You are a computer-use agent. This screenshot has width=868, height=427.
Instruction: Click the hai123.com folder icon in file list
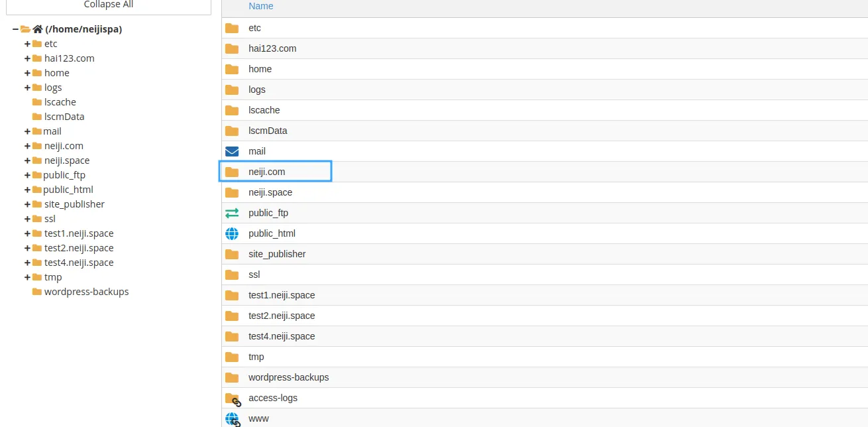pyautogui.click(x=231, y=48)
